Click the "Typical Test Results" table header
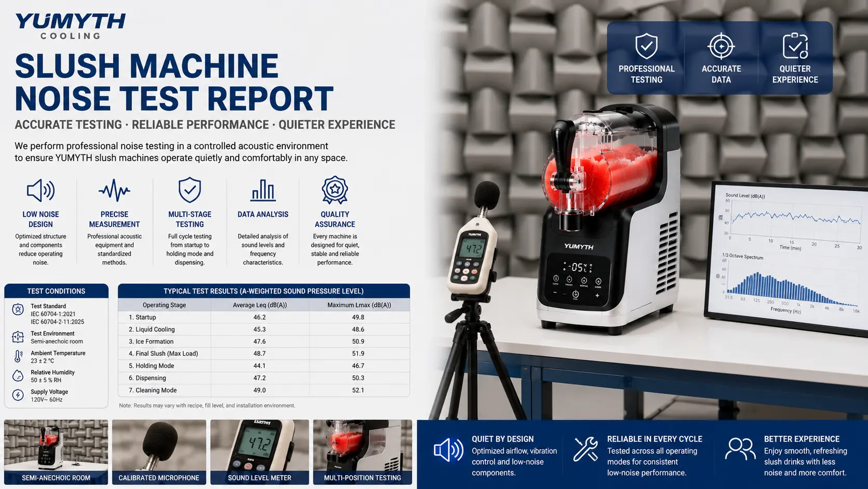 point(264,291)
